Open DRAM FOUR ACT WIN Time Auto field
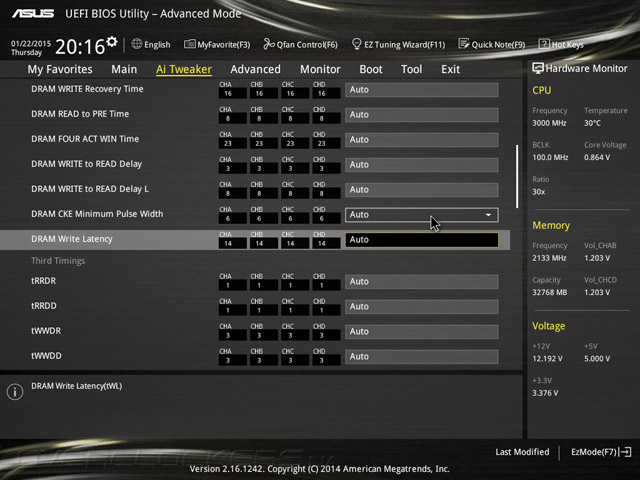640x480 pixels. (422, 140)
